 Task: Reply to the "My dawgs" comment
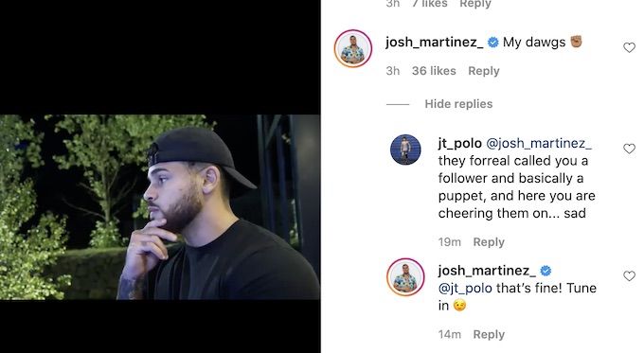[x=484, y=71]
